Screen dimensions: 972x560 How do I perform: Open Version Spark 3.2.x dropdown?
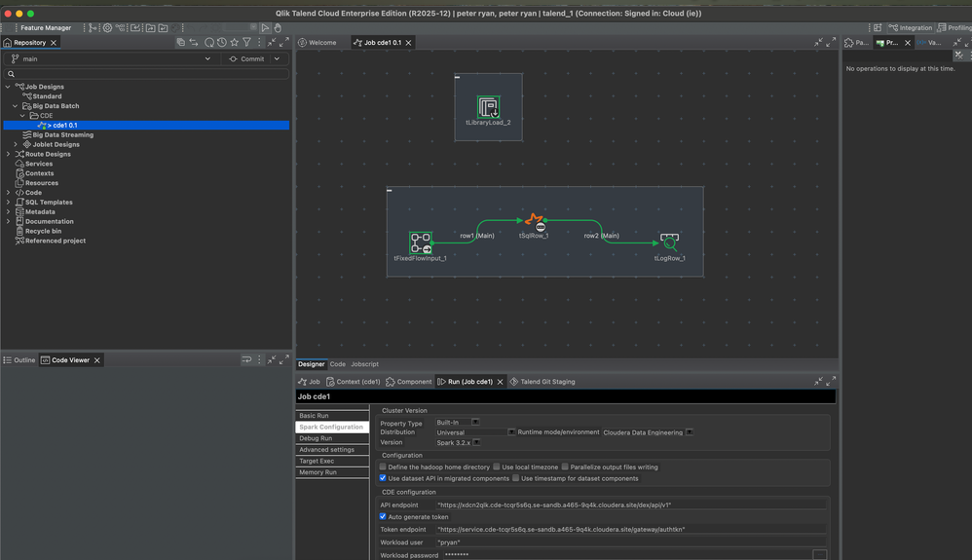click(476, 442)
